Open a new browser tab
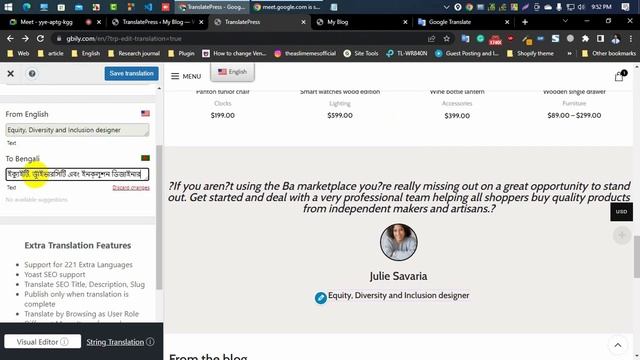Viewport: 640px width, 360px height. pyautogui.click(x=525, y=22)
